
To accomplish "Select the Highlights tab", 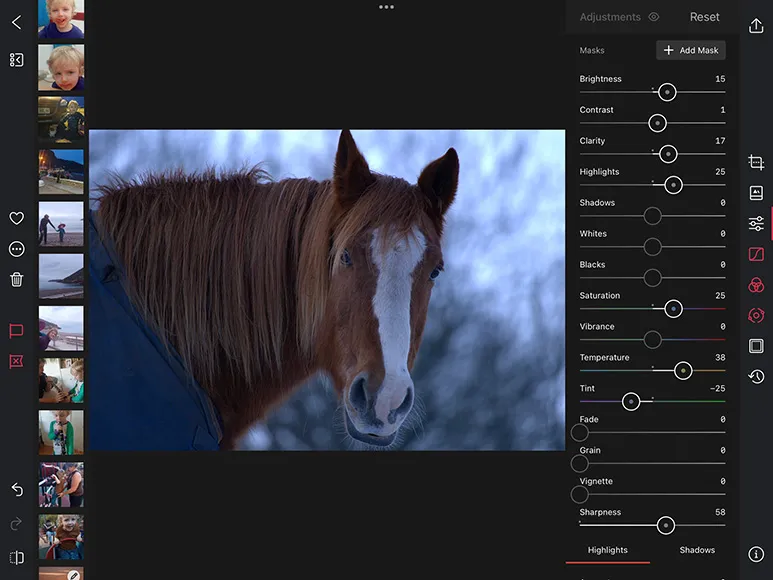I will 608,550.
